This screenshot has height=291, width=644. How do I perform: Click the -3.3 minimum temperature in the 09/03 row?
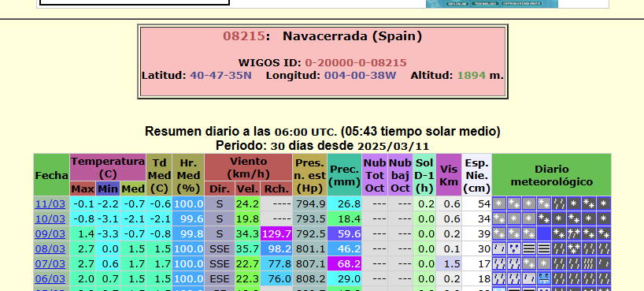point(108,233)
